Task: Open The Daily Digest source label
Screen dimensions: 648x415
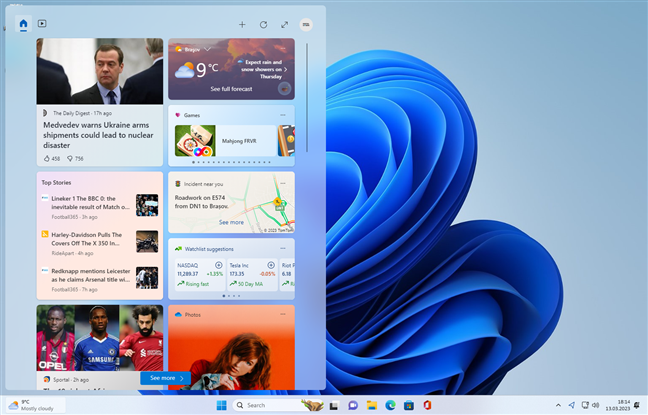Action: coord(71,113)
